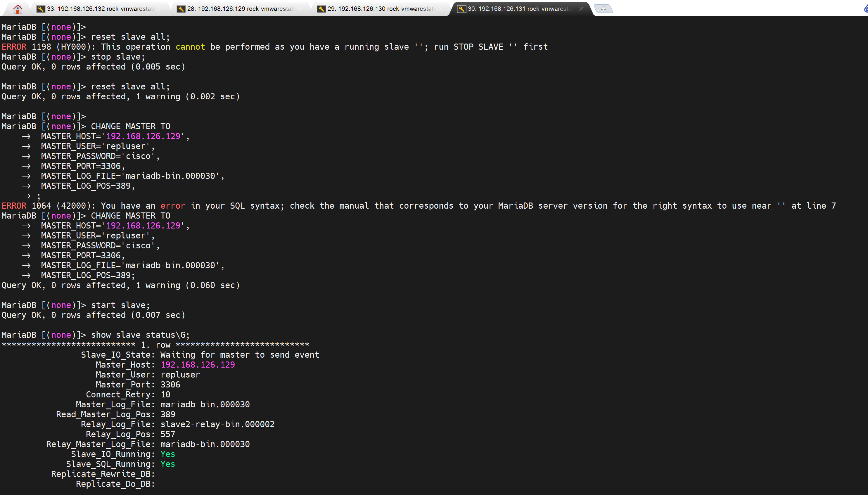Click the Replicate_Do_DB line at terminal bottom
The width and height of the screenshot is (868, 495).
[x=115, y=484]
